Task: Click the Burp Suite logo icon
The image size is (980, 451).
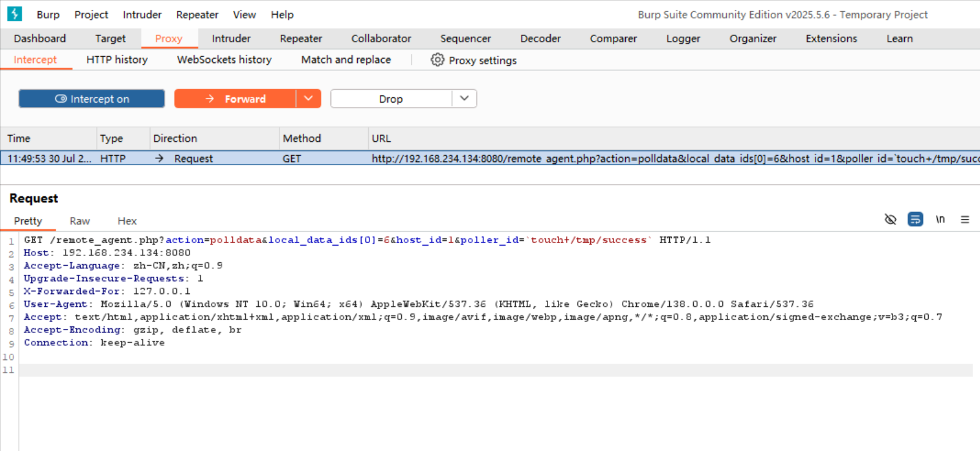Action: click(x=15, y=13)
